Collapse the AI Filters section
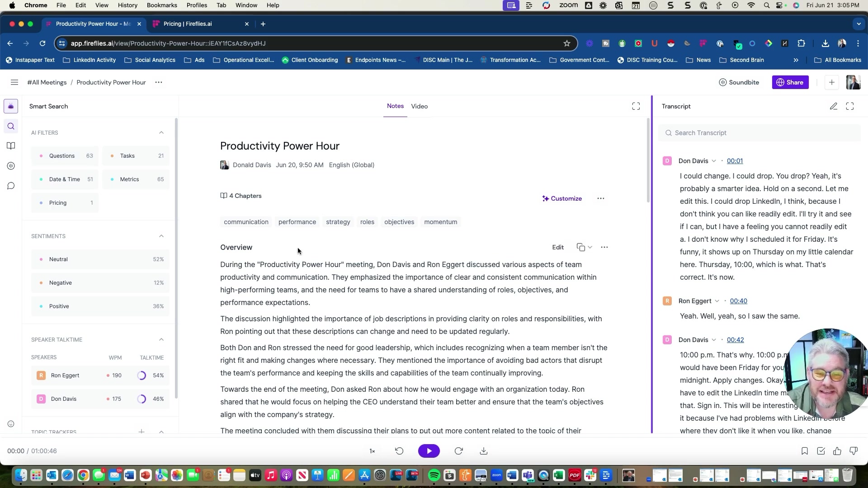868x488 pixels. click(x=161, y=132)
